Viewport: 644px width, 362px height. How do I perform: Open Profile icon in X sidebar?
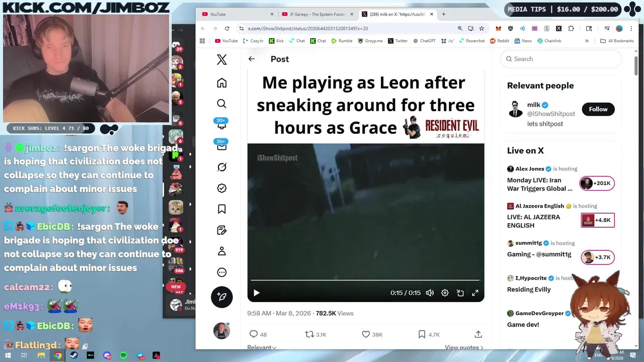click(221, 251)
